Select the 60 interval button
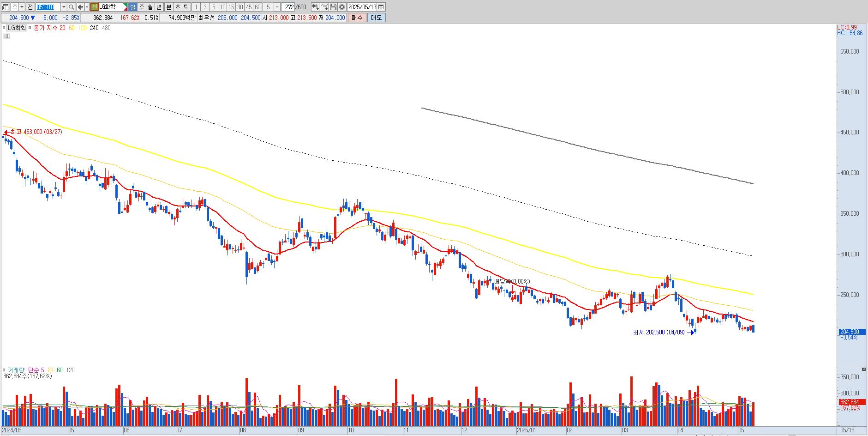This screenshot has width=868, height=436. point(257,7)
